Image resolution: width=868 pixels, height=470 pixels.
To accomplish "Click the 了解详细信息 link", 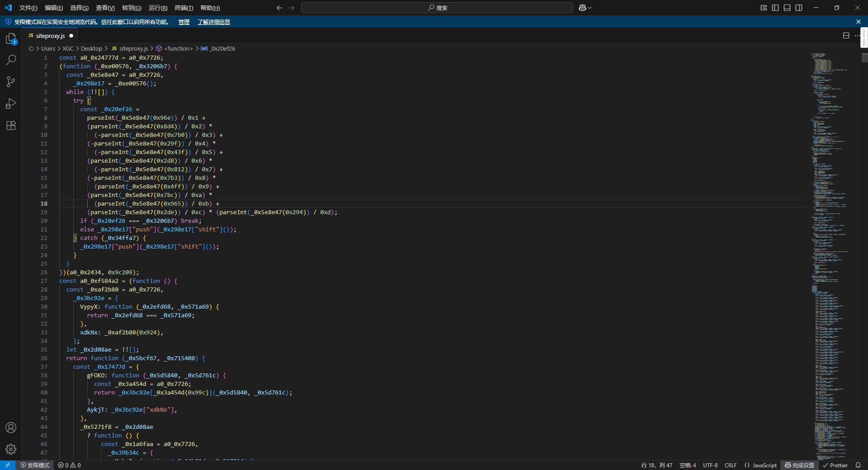I will click(214, 22).
